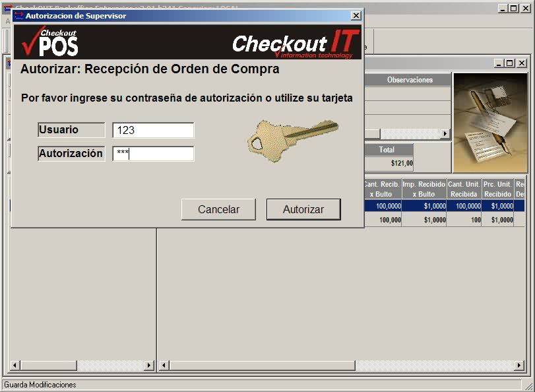
Task: Close the main Checkout Backoffice window
Action: coord(526,9)
